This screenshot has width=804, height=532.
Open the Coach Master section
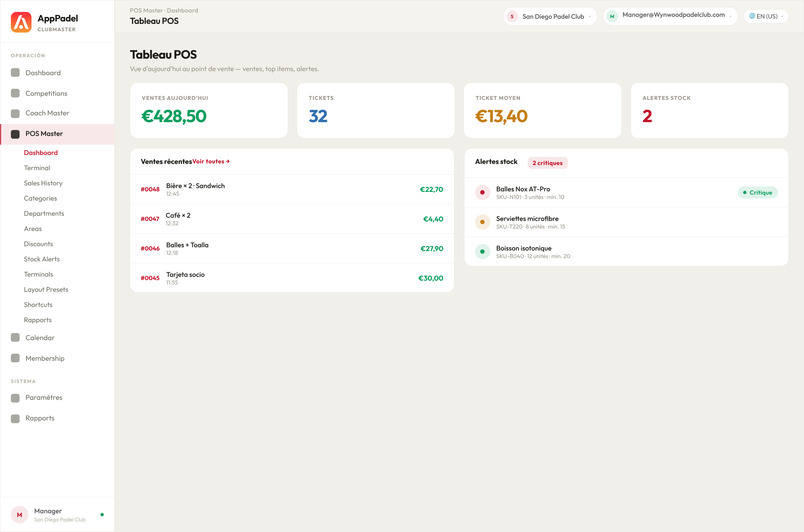click(57, 113)
